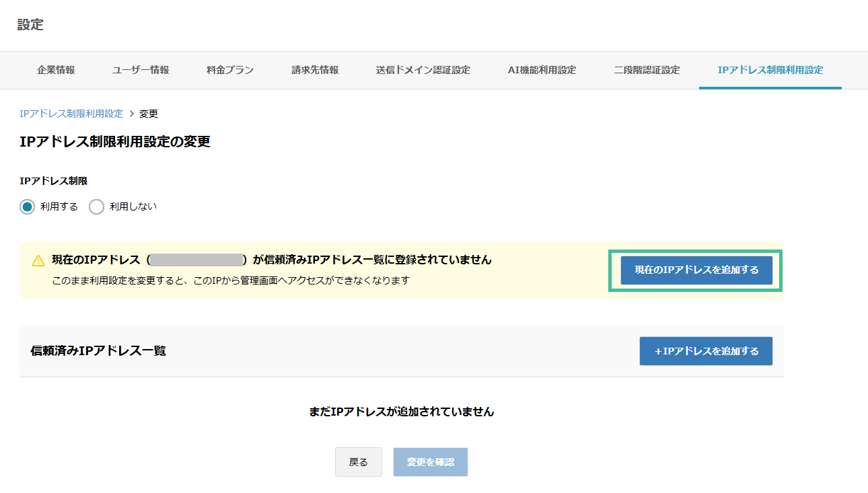Click the +IPアドレスを追加する button
868x493 pixels.
click(705, 351)
